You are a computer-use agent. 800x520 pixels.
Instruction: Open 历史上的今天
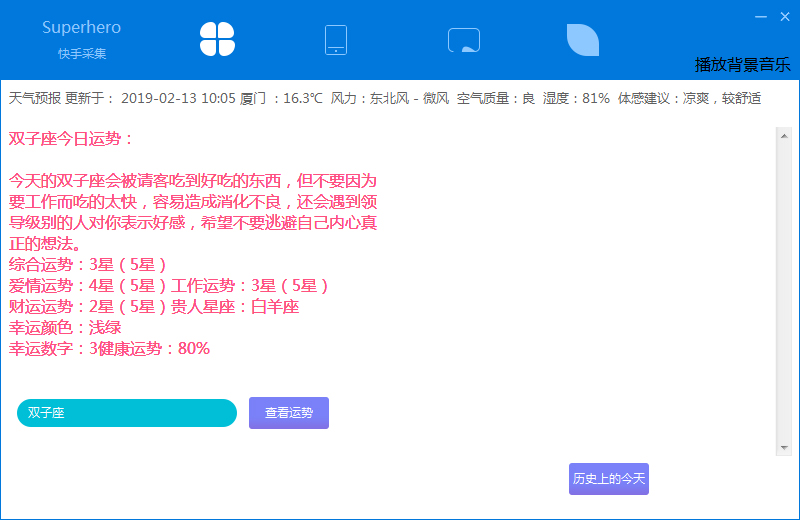tap(609, 479)
